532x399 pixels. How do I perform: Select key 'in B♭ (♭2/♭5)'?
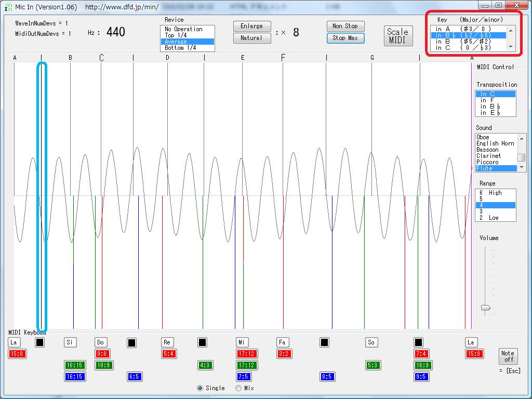coord(469,35)
